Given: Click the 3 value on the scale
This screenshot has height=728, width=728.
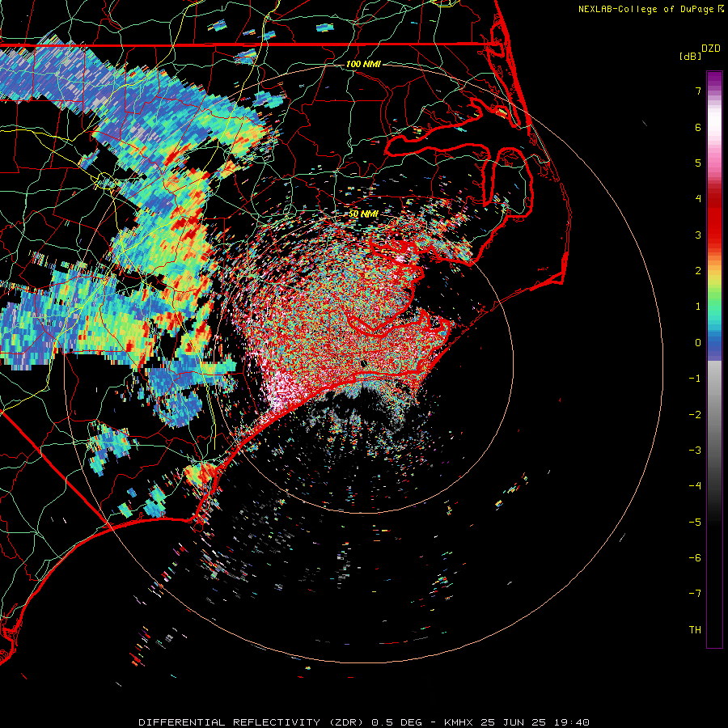Looking at the screenshot, I should tap(698, 235).
